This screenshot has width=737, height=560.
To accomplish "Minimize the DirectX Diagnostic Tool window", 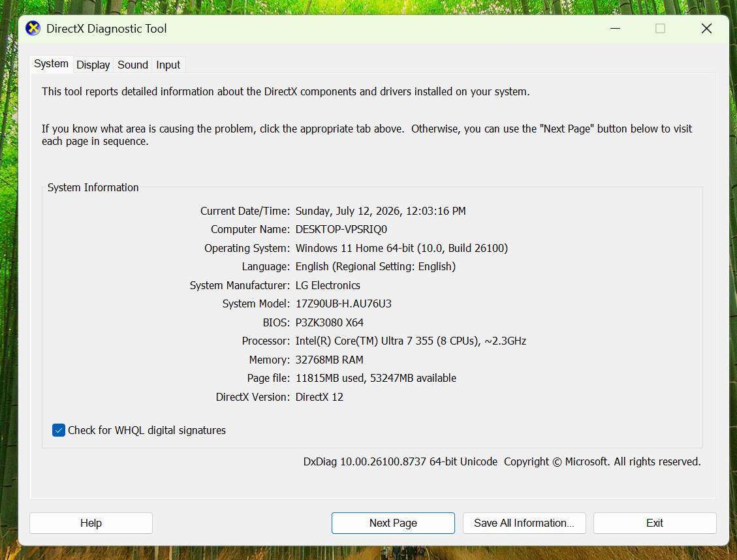I will coord(616,29).
